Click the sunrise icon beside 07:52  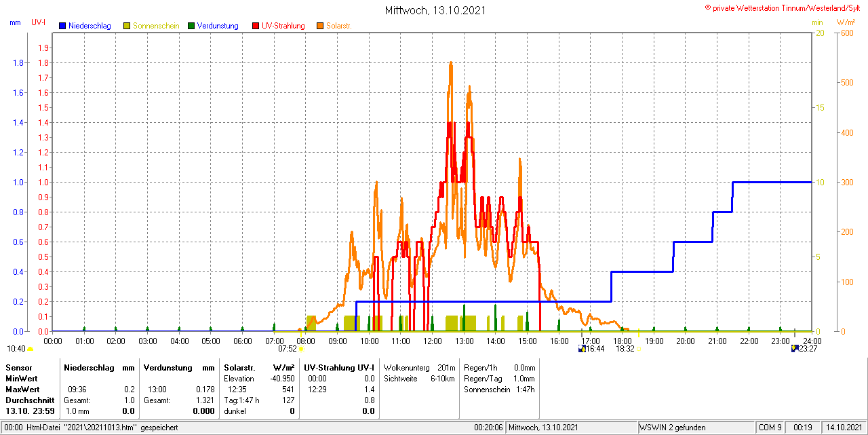tap(301, 349)
